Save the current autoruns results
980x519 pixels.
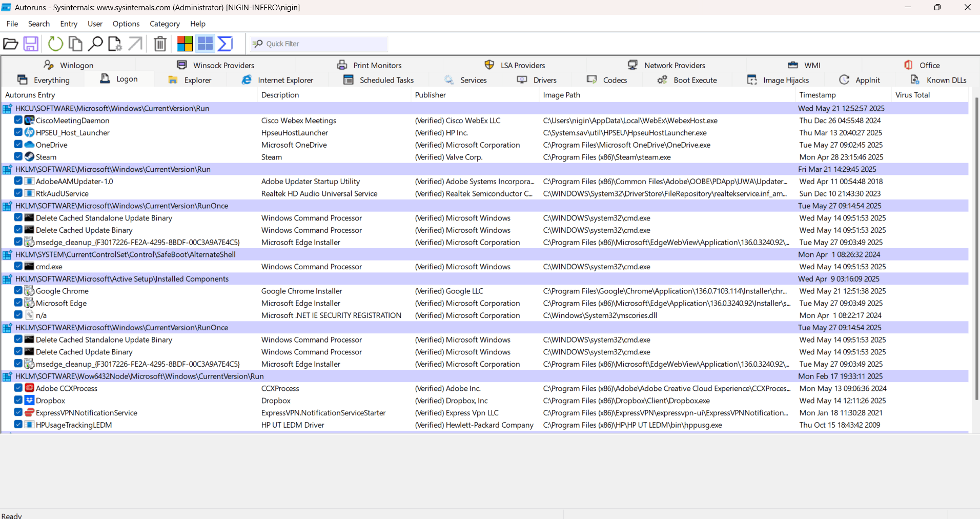(31, 44)
